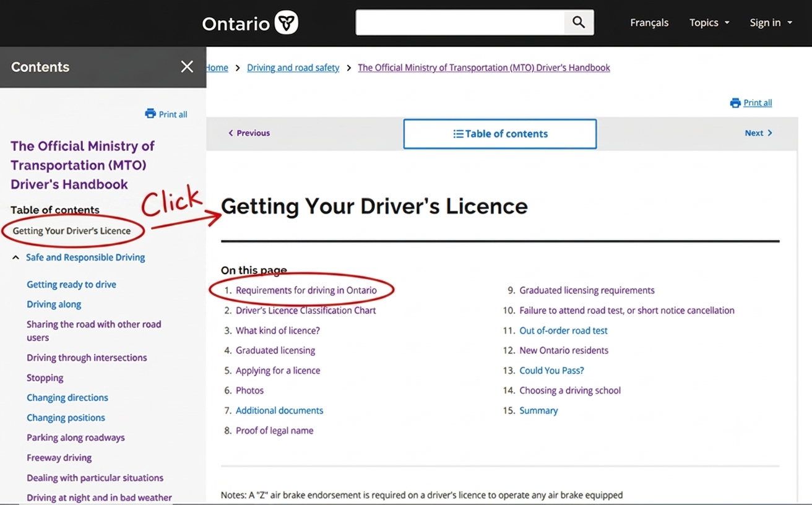Jump to Graduated licensing requirements
This screenshot has height=505, width=812.
coord(587,290)
